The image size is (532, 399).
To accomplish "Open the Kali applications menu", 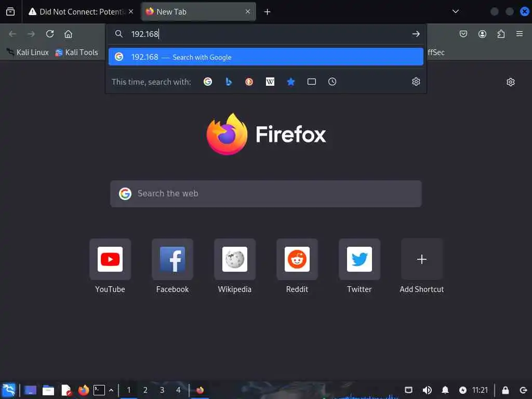I will (x=9, y=390).
